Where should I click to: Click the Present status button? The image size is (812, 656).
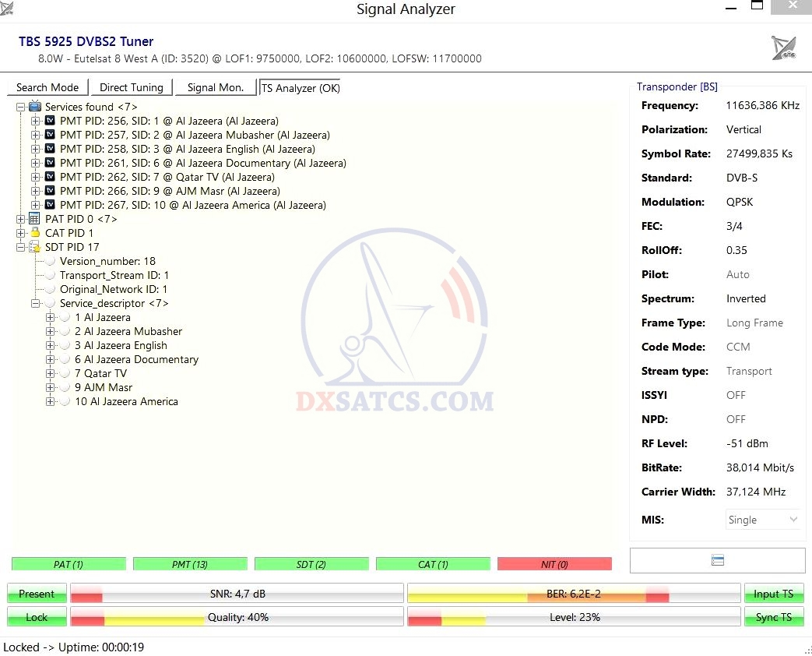(x=37, y=594)
